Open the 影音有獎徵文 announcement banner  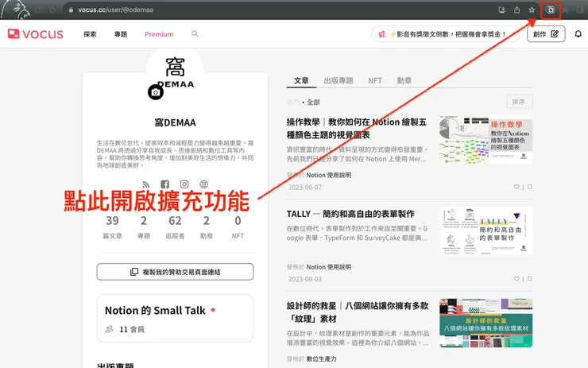tap(445, 34)
